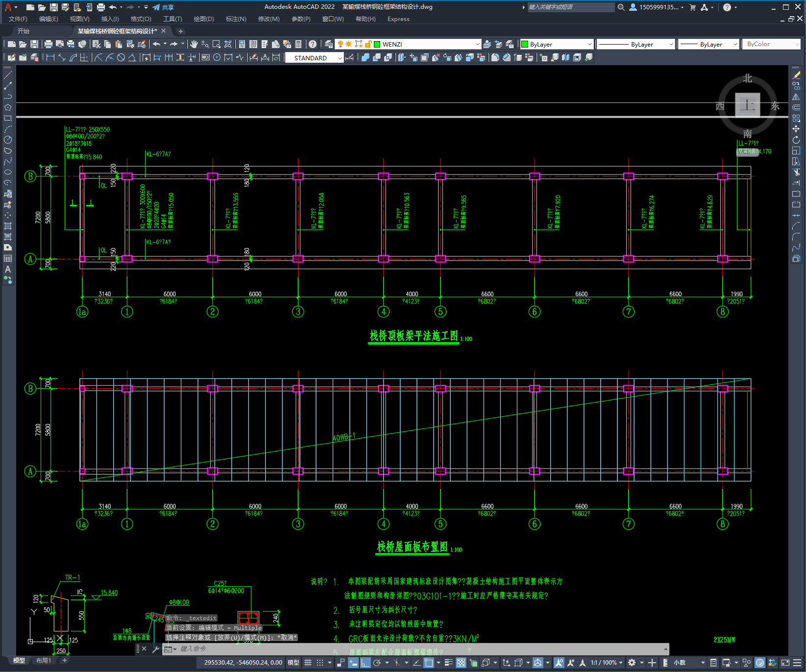Click the 上 top face of the ViewCube

[x=748, y=105]
